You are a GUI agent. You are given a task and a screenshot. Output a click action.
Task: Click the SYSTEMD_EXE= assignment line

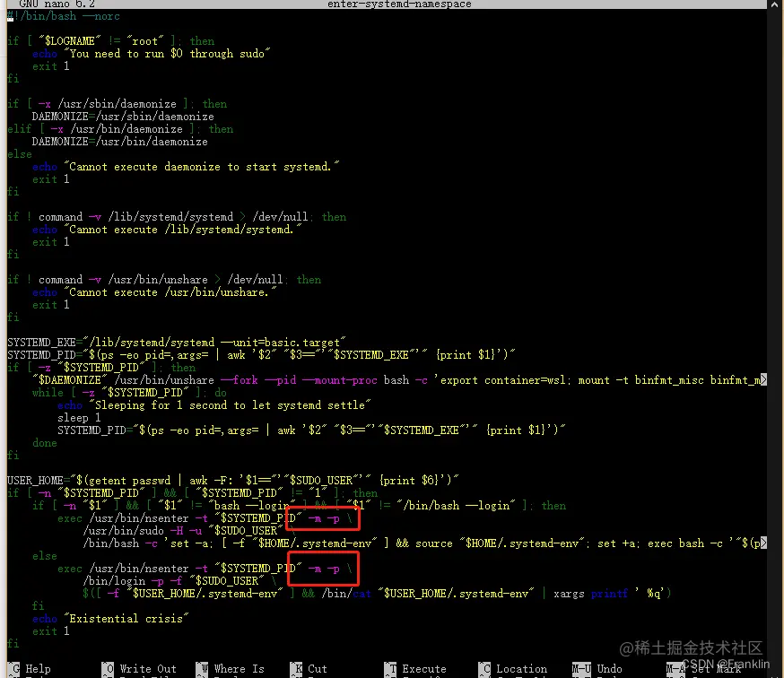(177, 343)
